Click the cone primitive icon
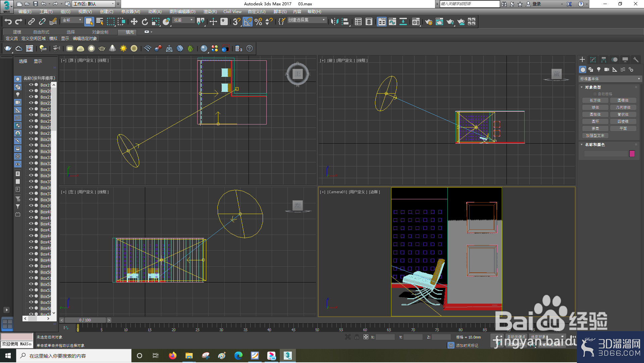Screen dimensions: 644x363 [113, 48]
